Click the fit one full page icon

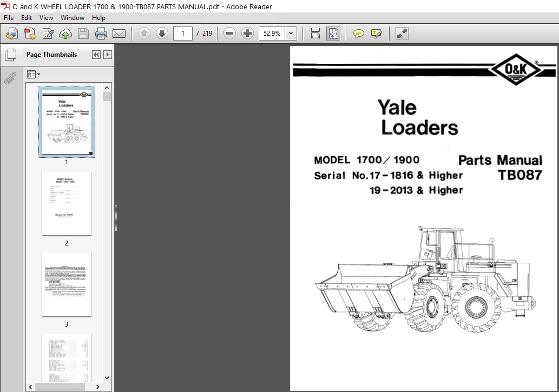[333, 34]
